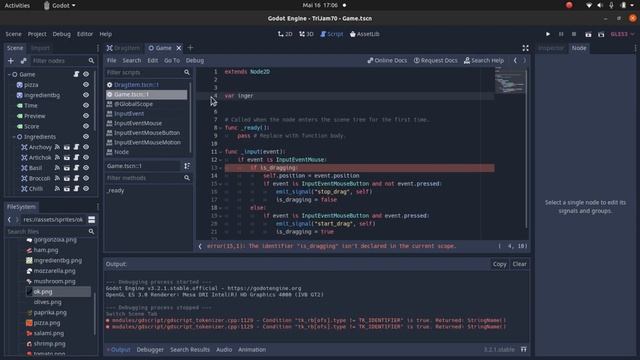Screen dimensions: 640x360
Task: Toggle visibility of the Game node
Action: pyautogui.click(x=86, y=74)
